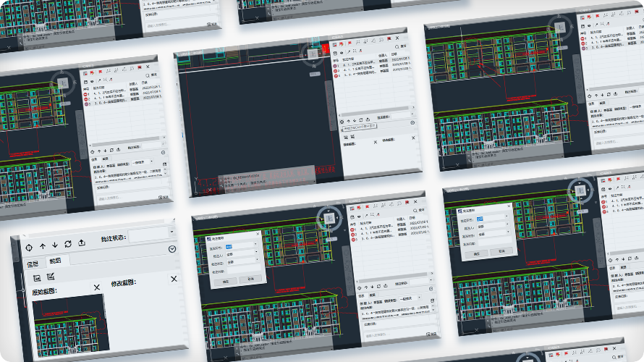
Task: Click 确定 in bottom-center window's query dialog
Action: [x=226, y=282]
